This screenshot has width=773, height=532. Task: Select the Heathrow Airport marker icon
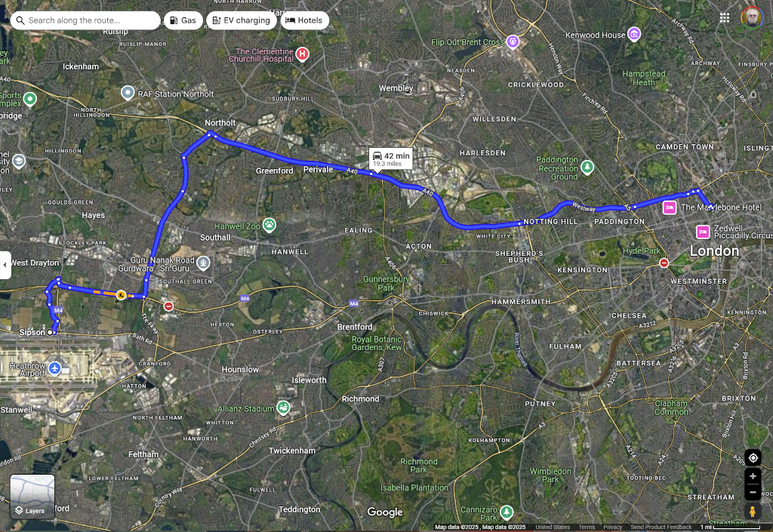(54, 368)
